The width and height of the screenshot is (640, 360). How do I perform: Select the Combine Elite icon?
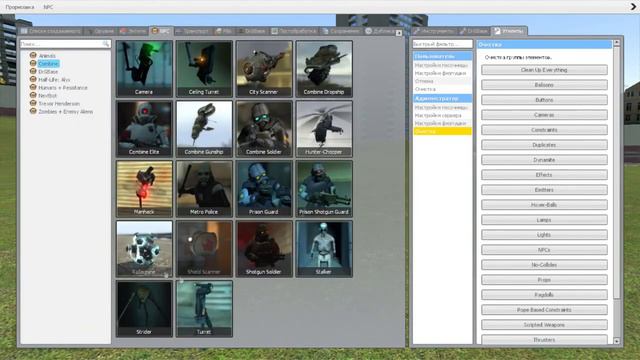tap(144, 129)
